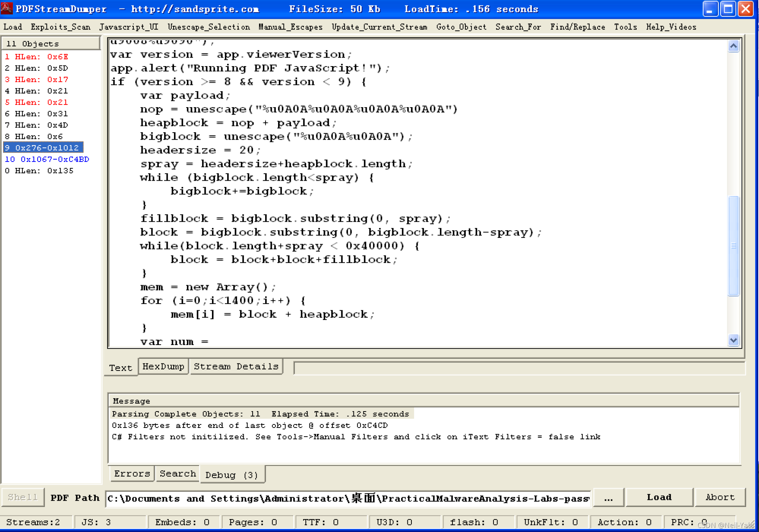Image resolution: width=759 pixels, height=532 pixels.
Task: Click the PDFStreamDumper app icon in title bar
Action: (x=7, y=8)
